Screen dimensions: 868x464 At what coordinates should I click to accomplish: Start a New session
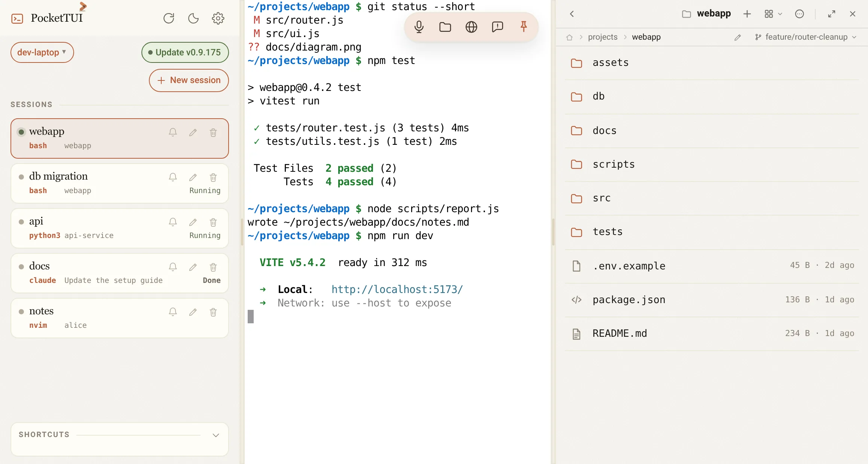point(189,80)
